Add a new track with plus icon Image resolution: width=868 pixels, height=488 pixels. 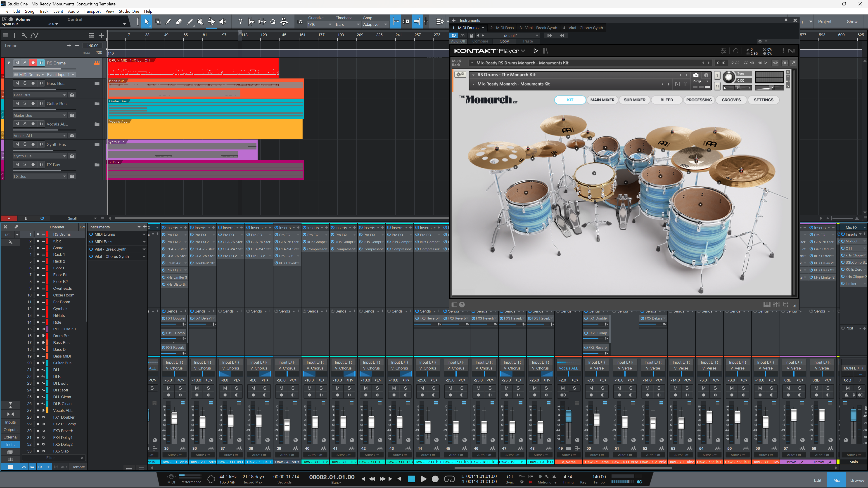(101, 35)
